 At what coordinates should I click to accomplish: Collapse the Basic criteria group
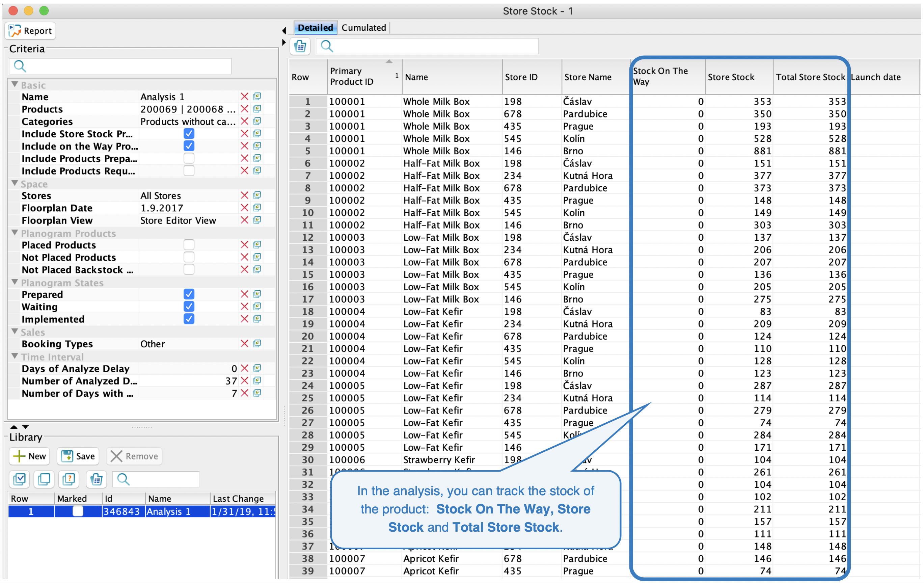[x=15, y=84]
